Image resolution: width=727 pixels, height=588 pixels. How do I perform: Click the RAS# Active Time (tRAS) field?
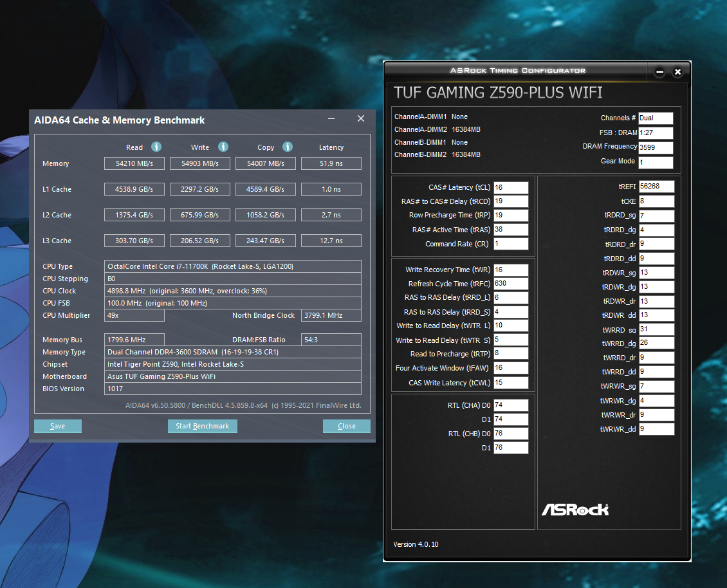tap(511, 230)
